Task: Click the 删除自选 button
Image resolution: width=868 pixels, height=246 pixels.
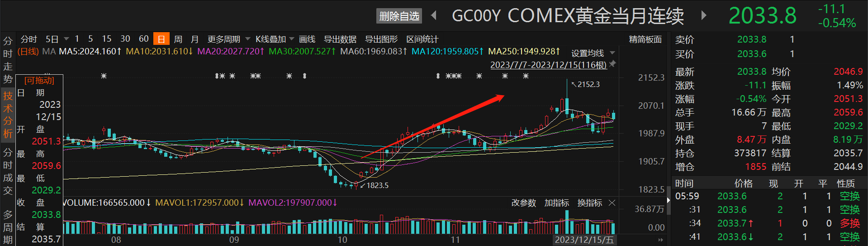Action: coord(399,16)
